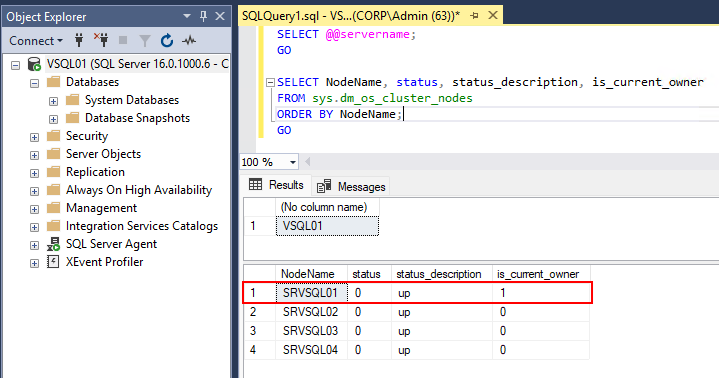
Task: Select the VSQL01 result cell
Action: click(x=327, y=226)
